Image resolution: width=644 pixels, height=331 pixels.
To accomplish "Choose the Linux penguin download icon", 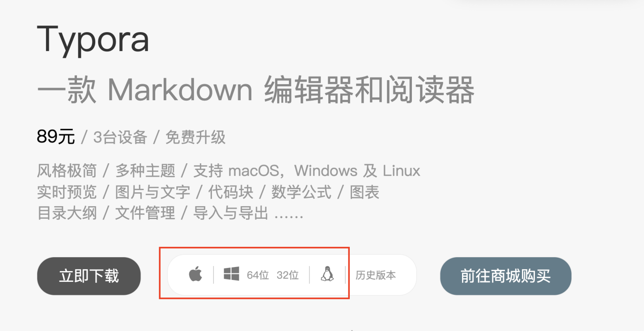I will tap(327, 274).
